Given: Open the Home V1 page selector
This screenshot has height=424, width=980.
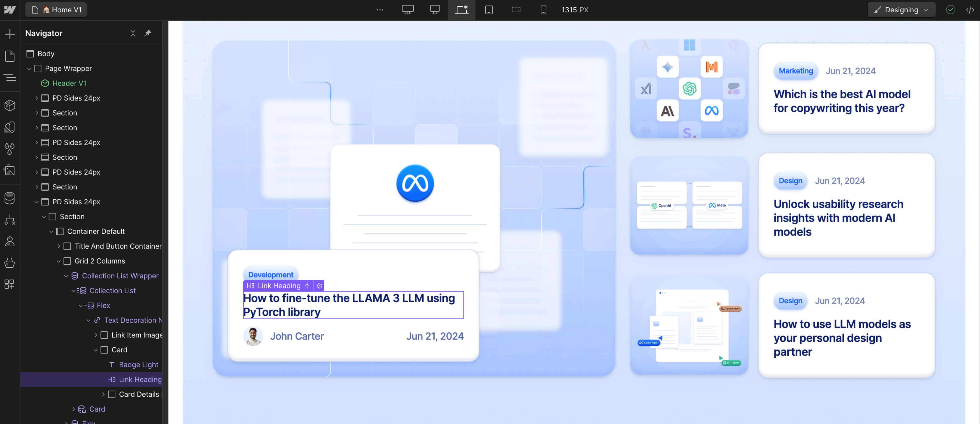Looking at the screenshot, I should tap(56, 10).
